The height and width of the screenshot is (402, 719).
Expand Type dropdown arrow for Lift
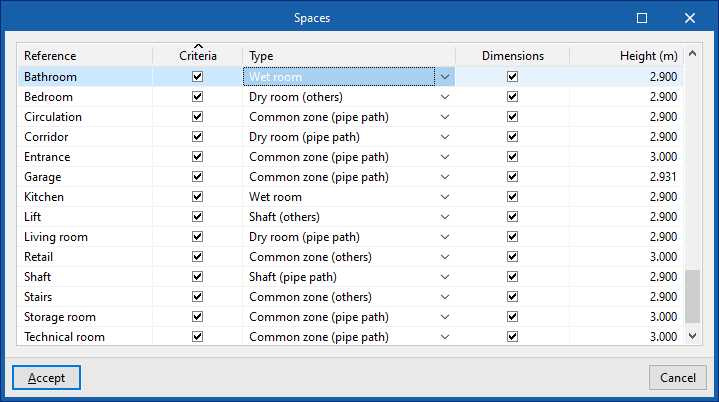tap(445, 217)
